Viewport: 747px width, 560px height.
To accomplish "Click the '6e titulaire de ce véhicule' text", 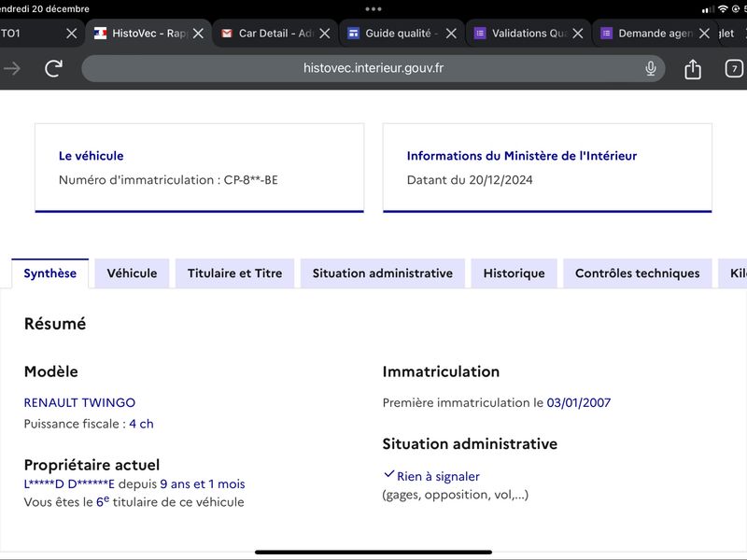I will (x=170, y=501).
